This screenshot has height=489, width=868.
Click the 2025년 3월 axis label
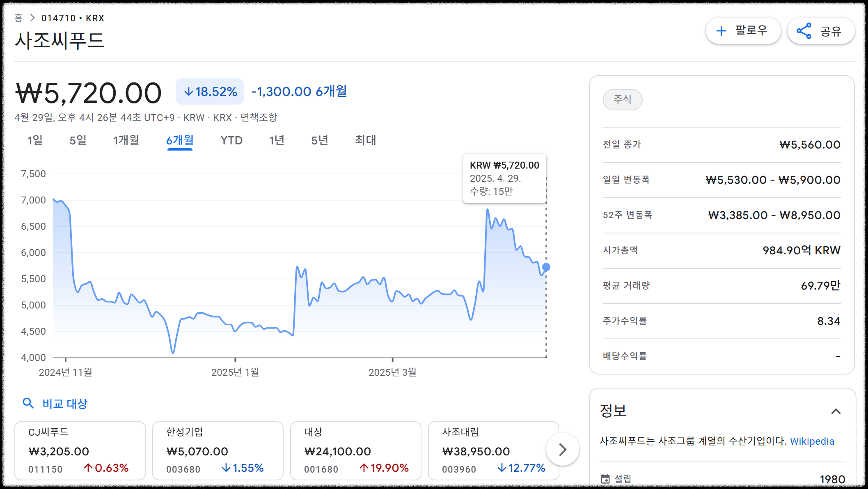(x=392, y=372)
